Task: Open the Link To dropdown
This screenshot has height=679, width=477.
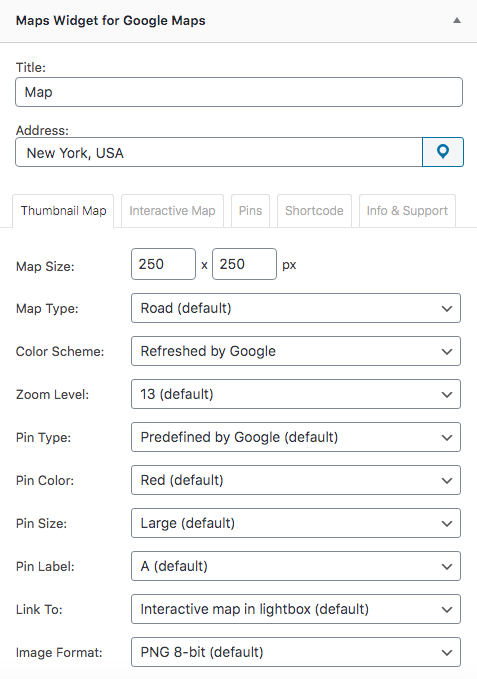Action: pos(296,609)
